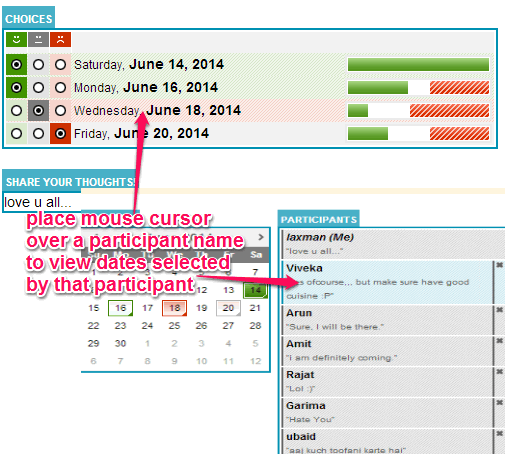Image resolution: width=505 pixels, height=454 pixels.
Task: Select yes radio for Wednesday June 18
Action: [16, 110]
